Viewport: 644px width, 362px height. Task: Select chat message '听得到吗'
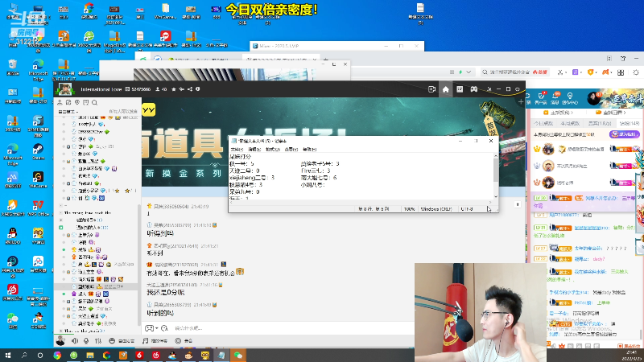click(x=160, y=233)
